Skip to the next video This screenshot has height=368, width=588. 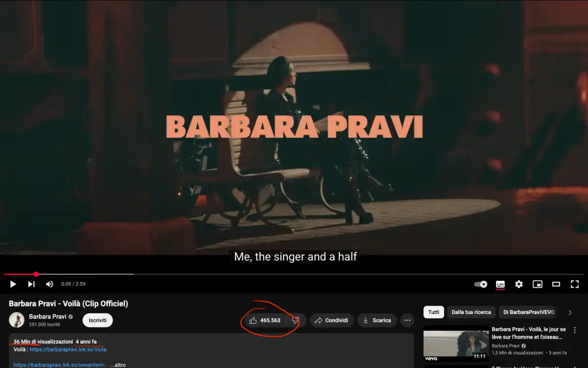[31, 284]
